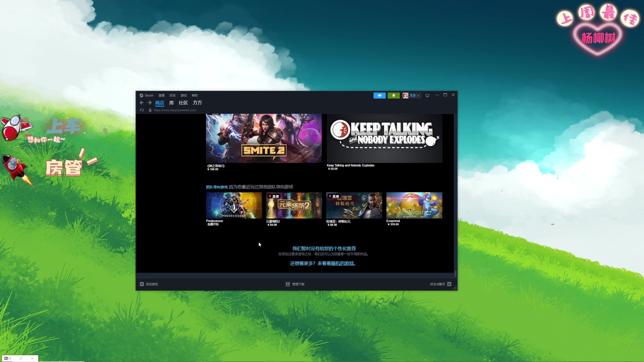
Task: Open the green notifications bell
Action: tap(393, 96)
